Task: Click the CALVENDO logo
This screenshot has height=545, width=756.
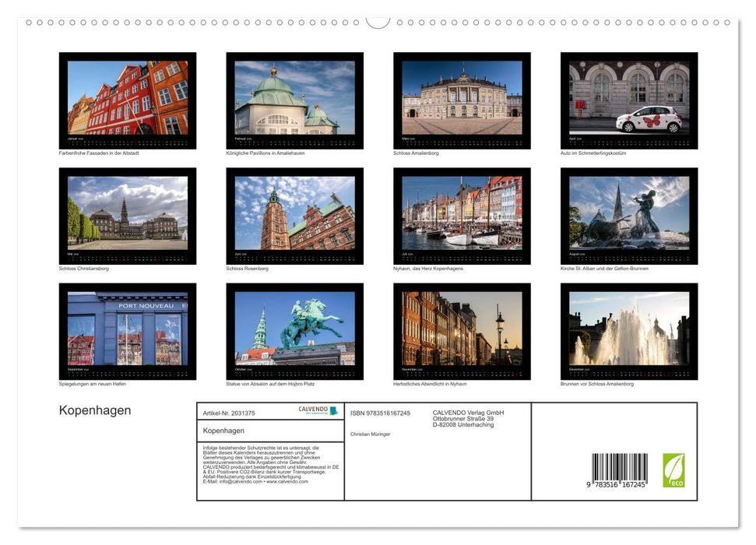Action: [x=311, y=411]
